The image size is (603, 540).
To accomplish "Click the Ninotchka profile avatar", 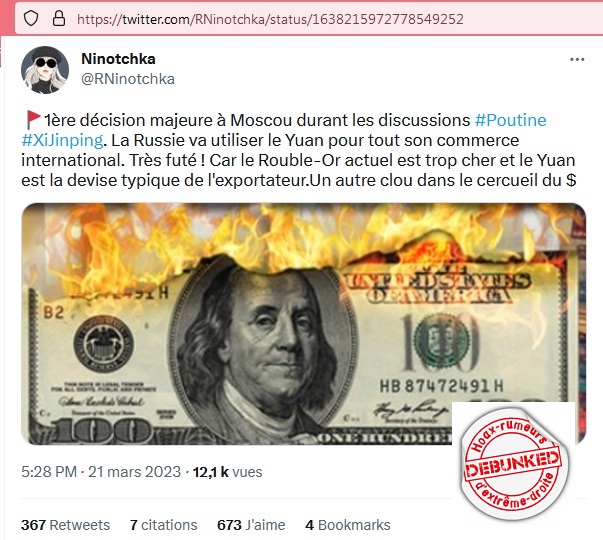I will (x=45, y=70).
